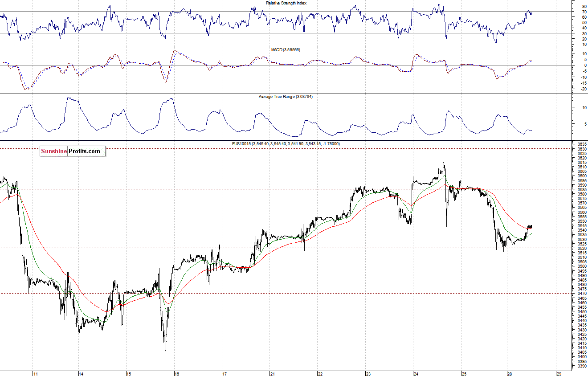Screen dimensions: 588x376
Task: Click the -20 label on MACD scale
Action: coord(583,89)
